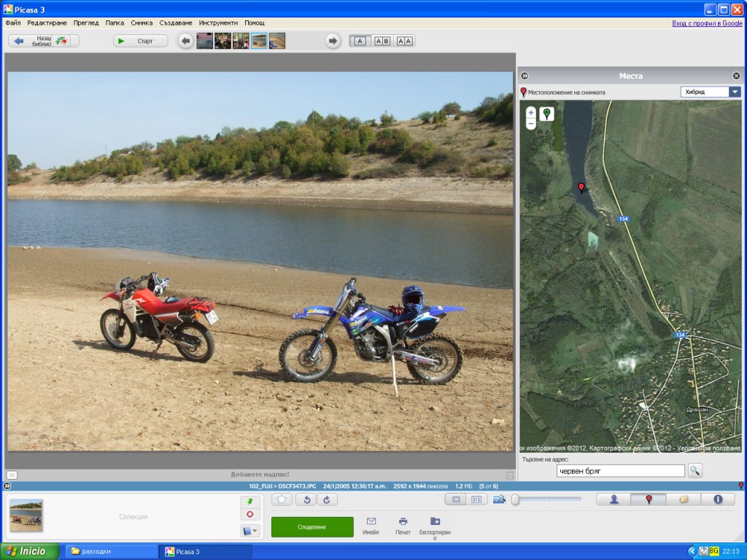Add caption in Добавете надпис field

260,474
